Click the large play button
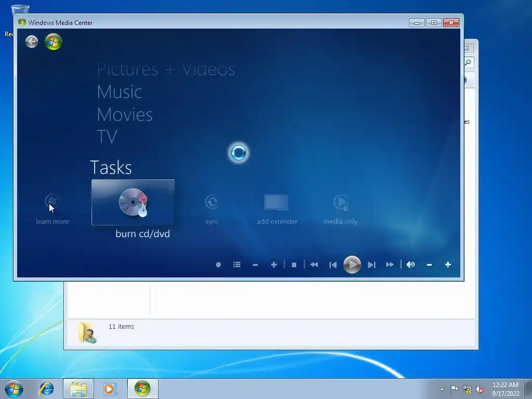This screenshot has width=532, height=399. (352, 264)
